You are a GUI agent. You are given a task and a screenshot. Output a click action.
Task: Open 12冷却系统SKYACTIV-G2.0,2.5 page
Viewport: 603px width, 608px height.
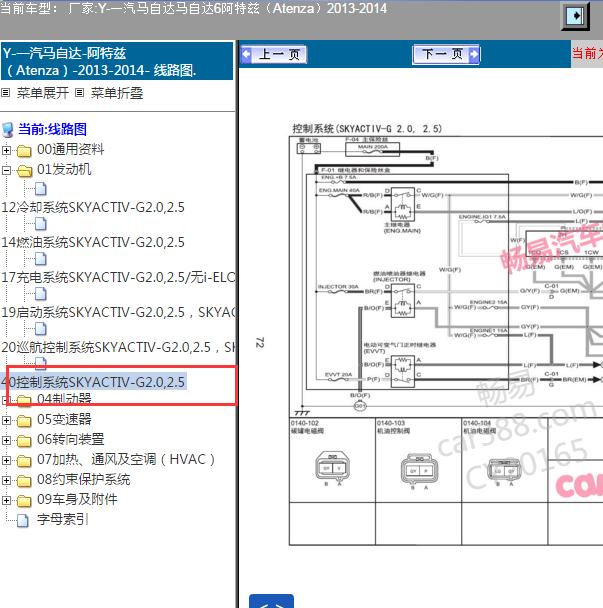(93, 207)
